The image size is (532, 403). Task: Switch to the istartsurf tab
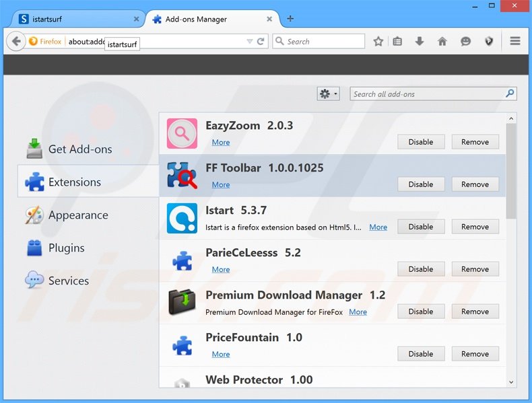pyautogui.click(x=77, y=19)
